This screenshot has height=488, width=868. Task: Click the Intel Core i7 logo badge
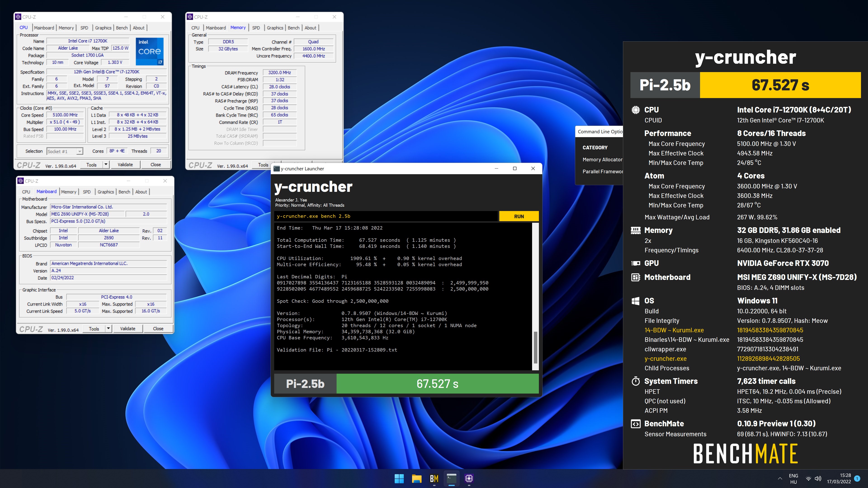click(x=150, y=51)
